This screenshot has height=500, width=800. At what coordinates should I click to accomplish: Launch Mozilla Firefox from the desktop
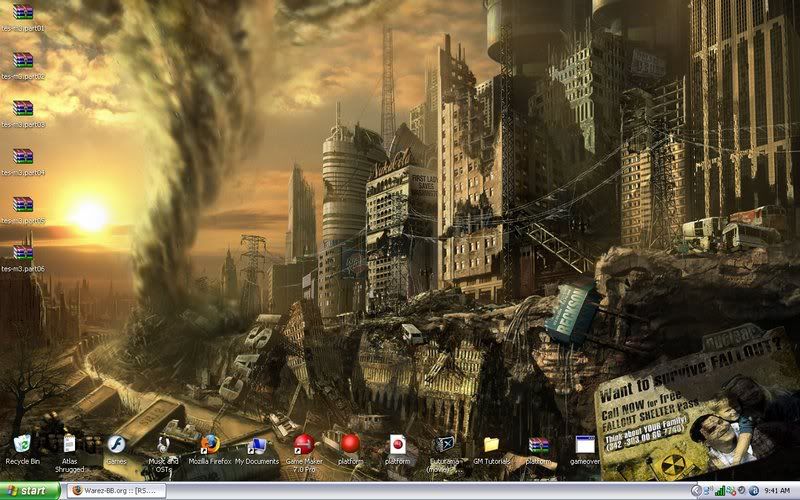pos(210,443)
